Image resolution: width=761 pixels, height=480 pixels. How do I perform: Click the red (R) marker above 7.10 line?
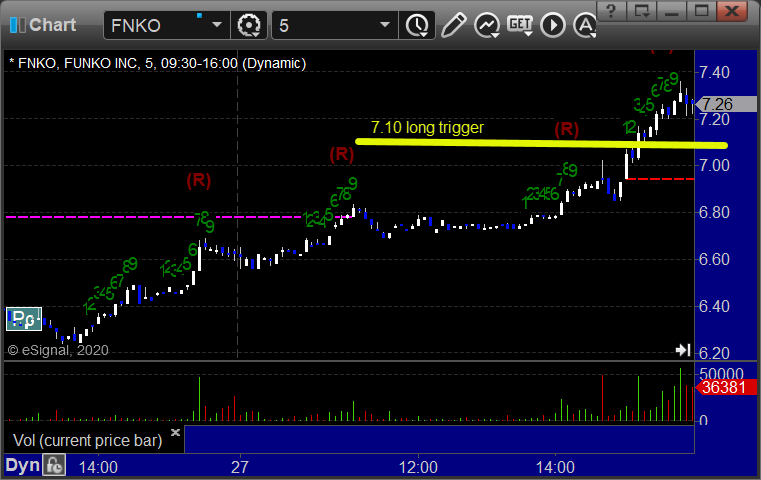567,130
